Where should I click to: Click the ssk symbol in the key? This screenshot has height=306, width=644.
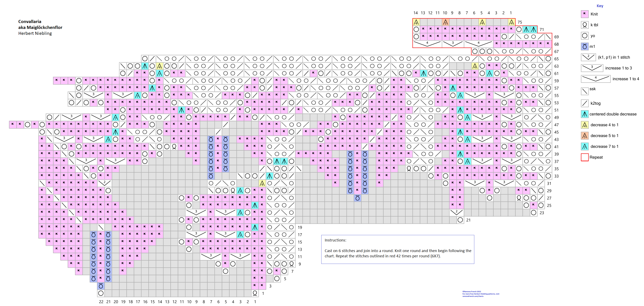pos(585,91)
